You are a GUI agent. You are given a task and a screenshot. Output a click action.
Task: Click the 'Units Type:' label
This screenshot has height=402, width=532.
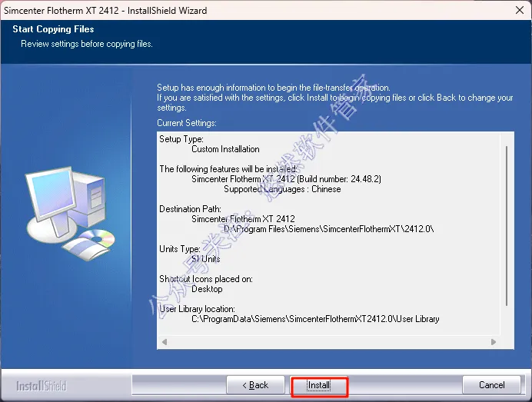point(179,249)
